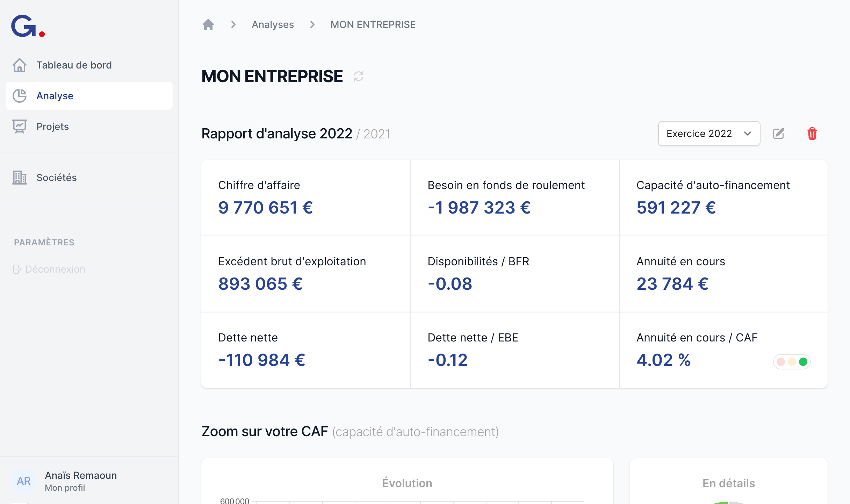
Task: Click the Projets presentation icon
Action: (x=20, y=127)
